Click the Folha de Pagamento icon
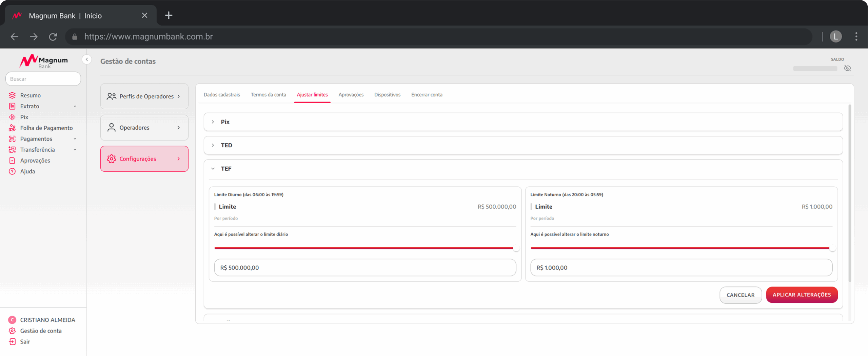The width and height of the screenshot is (868, 356). pyautogui.click(x=12, y=128)
